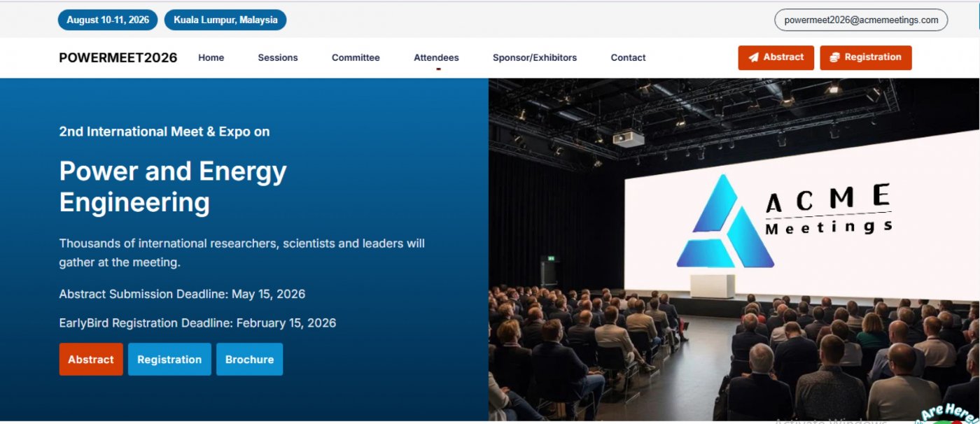Click the blue ACME triangle logo
This screenshot has height=424, width=980.
point(725,224)
